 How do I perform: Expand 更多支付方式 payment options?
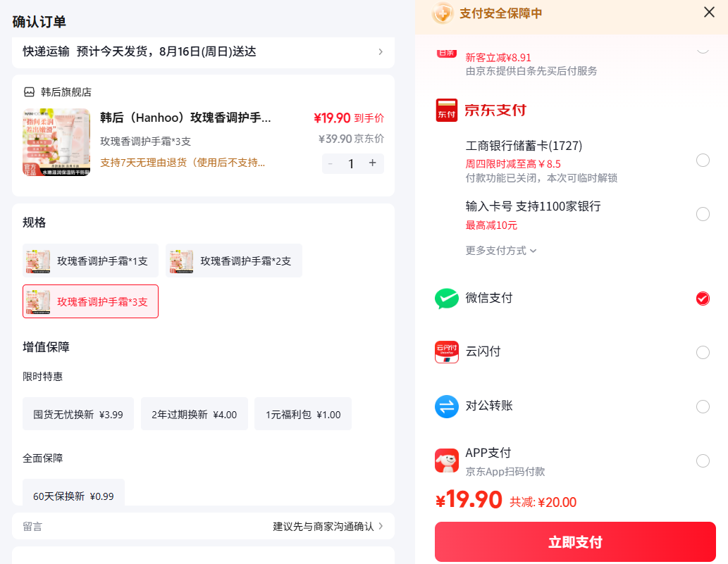click(501, 251)
